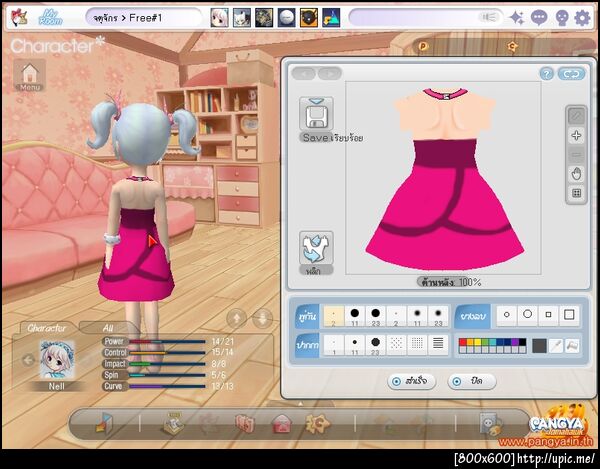Open the chat bubble icon
Image resolution: width=600 pixels, height=469 pixels.
click(x=539, y=18)
